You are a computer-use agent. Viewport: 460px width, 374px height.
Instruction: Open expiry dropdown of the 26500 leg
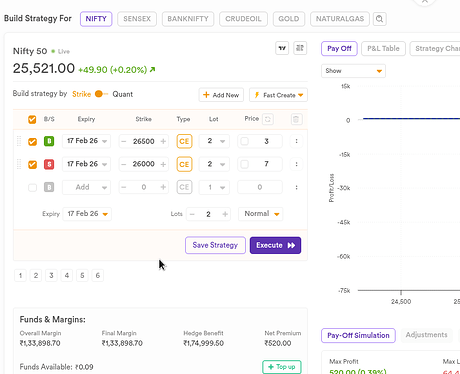coord(86,141)
